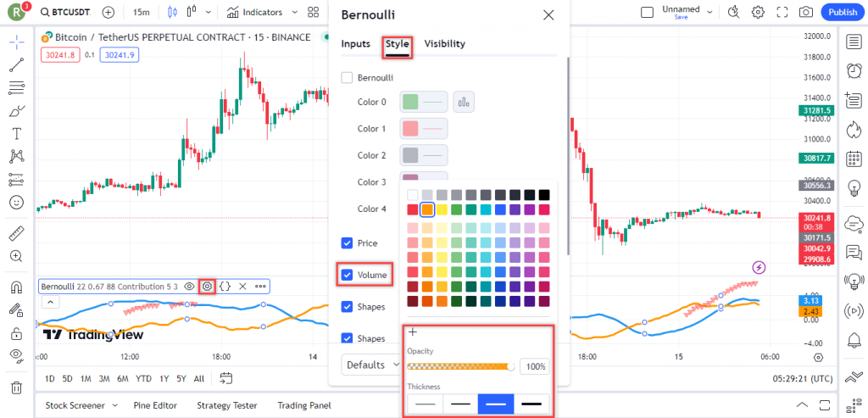The image size is (868, 418).
Task: Select the text annotation tool
Action: [17, 134]
